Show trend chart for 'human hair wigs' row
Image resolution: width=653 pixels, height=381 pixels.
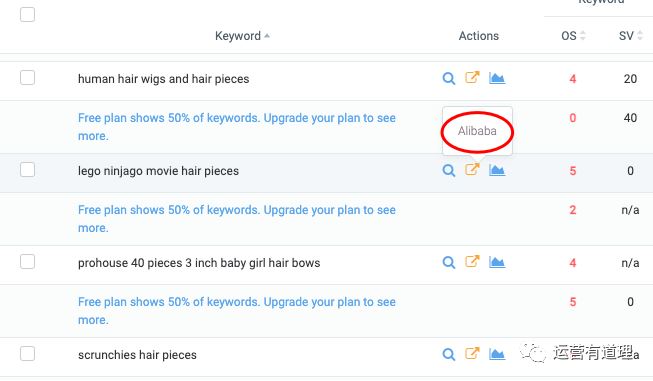point(497,78)
